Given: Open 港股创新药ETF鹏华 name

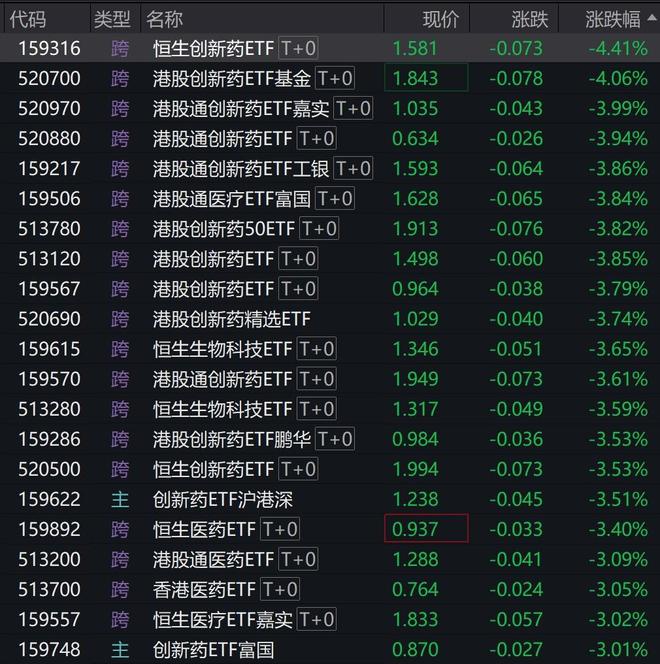Looking at the screenshot, I should (x=232, y=439).
